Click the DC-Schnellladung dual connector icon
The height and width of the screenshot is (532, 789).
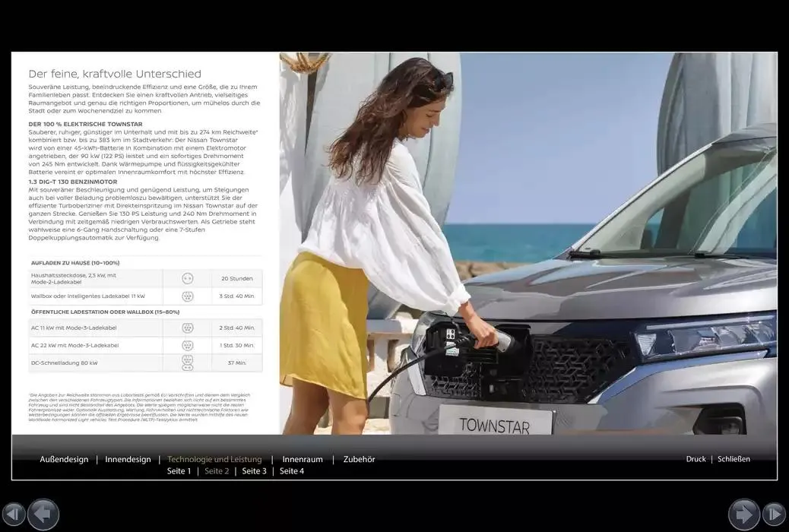(x=188, y=363)
